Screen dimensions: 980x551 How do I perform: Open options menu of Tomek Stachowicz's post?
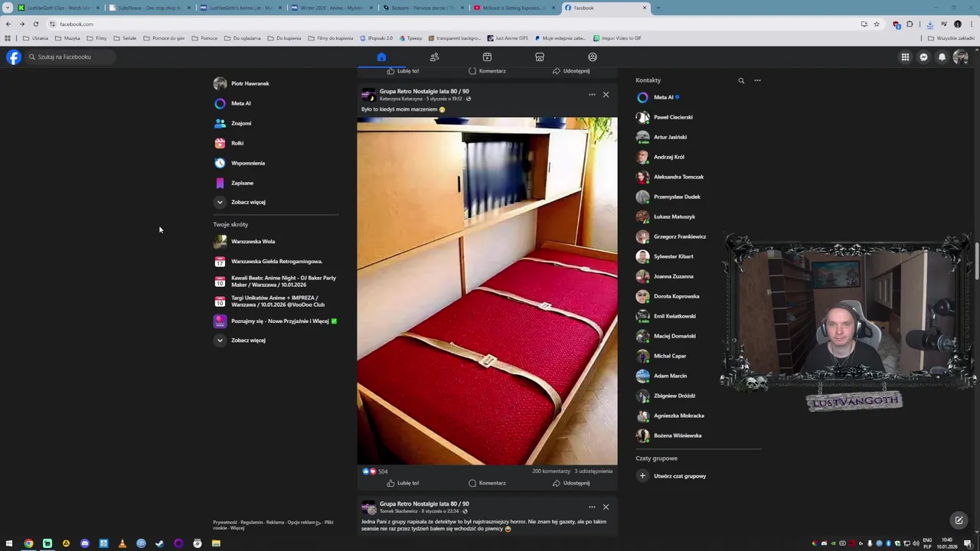pos(592,507)
